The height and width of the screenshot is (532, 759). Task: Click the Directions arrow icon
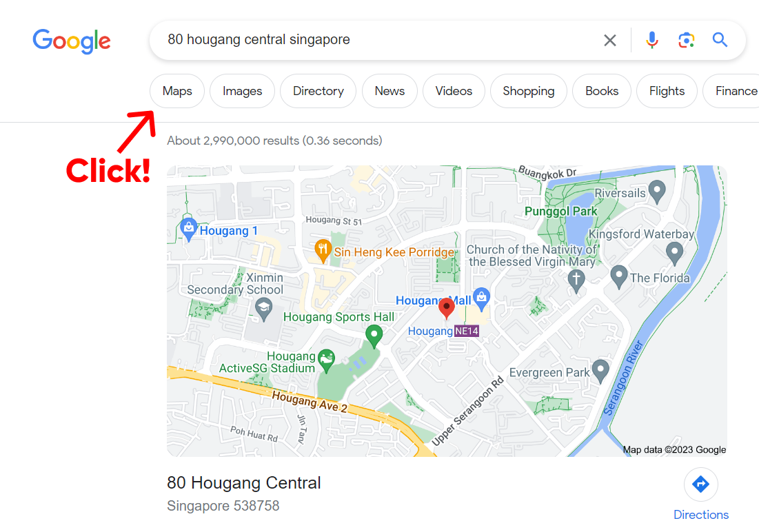click(700, 484)
